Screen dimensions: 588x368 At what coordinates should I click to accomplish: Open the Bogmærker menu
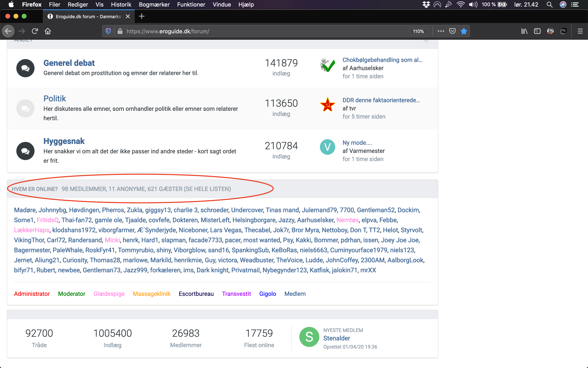pos(154,4)
